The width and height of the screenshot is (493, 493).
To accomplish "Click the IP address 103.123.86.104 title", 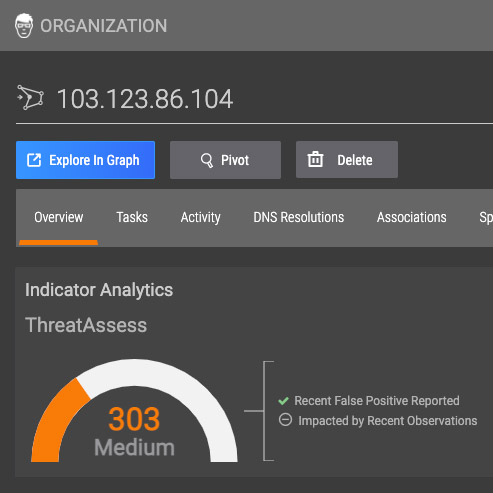I will (x=145, y=99).
